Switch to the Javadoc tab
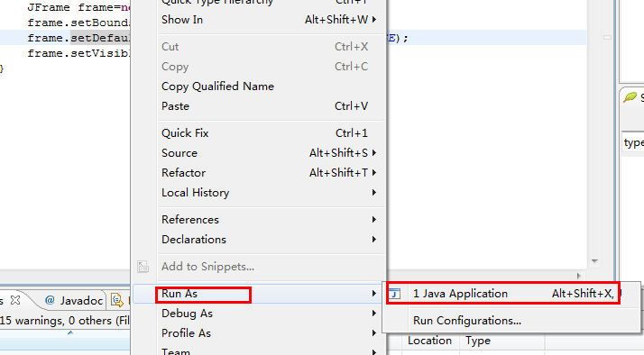644x355 pixels. [x=74, y=301]
